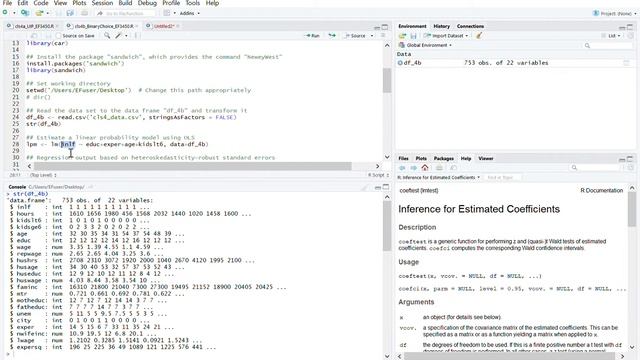Screen dimensions: 640x360
Task: Click the Load workspace icon in Environment pane
Action: (x=402, y=36)
